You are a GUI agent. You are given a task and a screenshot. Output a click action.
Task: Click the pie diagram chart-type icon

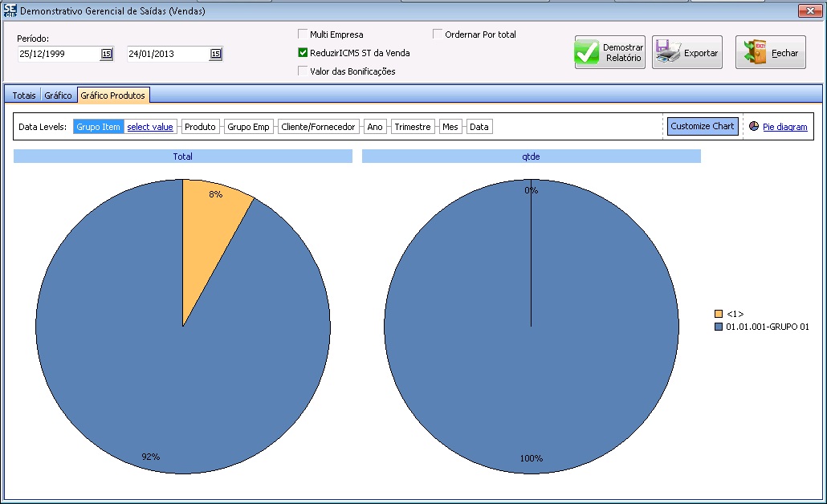pyautogui.click(x=754, y=127)
